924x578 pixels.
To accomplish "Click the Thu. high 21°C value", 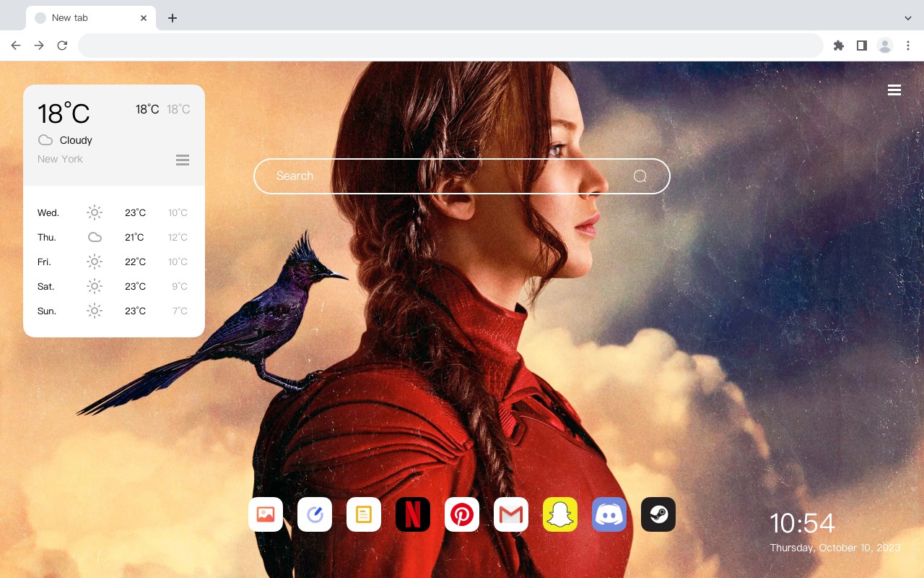I will [134, 237].
